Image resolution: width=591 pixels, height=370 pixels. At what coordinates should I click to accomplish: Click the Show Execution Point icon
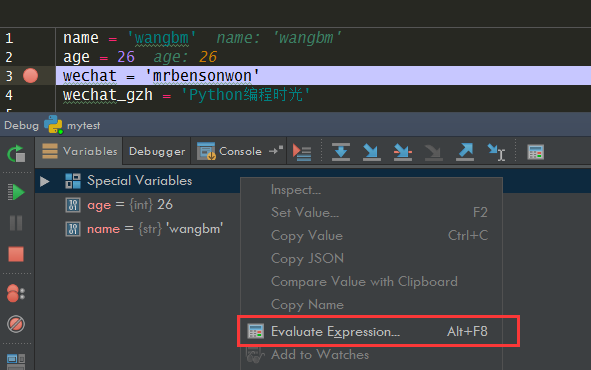[302, 152]
